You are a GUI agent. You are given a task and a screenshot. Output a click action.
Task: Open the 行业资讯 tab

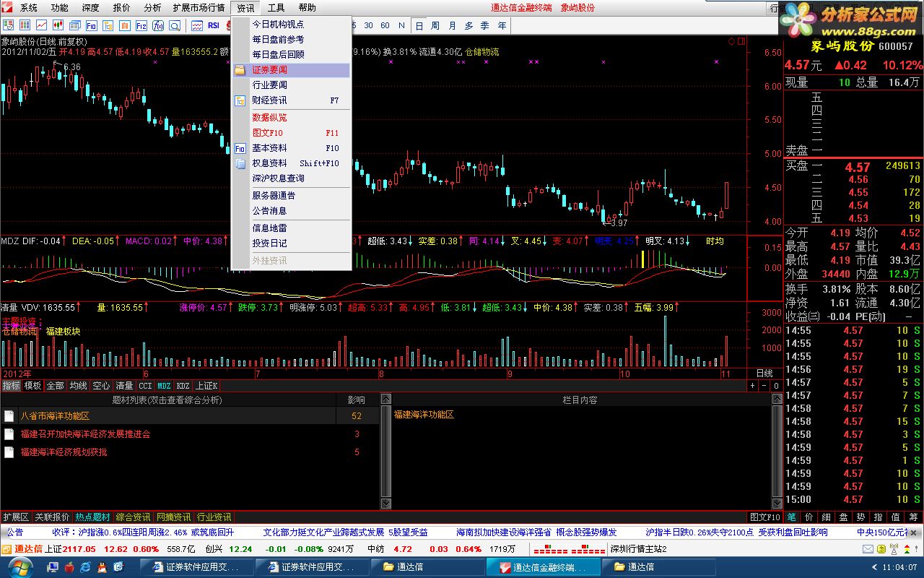click(214, 517)
